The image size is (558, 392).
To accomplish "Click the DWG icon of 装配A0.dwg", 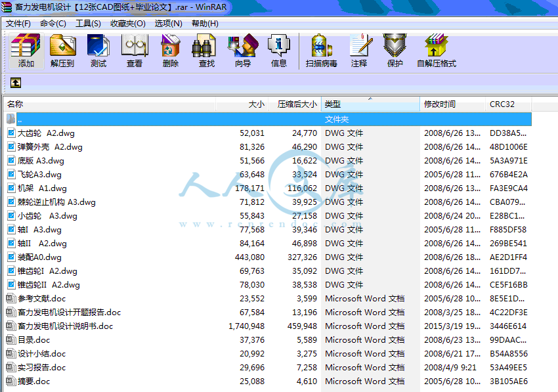I will click(x=11, y=257).
